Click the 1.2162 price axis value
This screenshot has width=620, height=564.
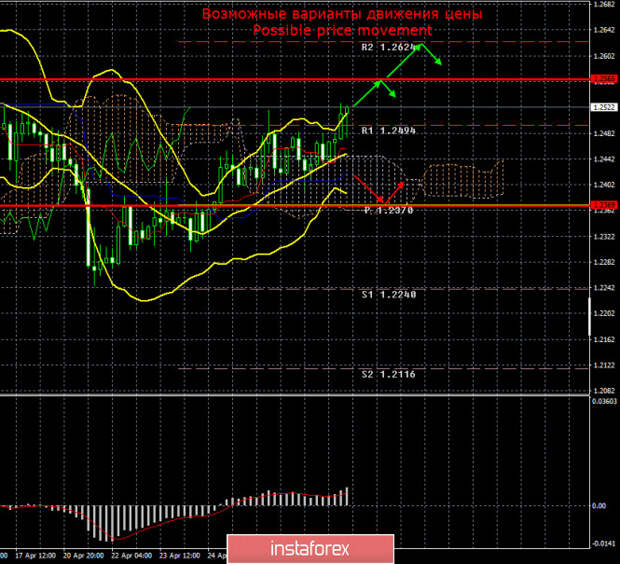click(x=604, y=339)
